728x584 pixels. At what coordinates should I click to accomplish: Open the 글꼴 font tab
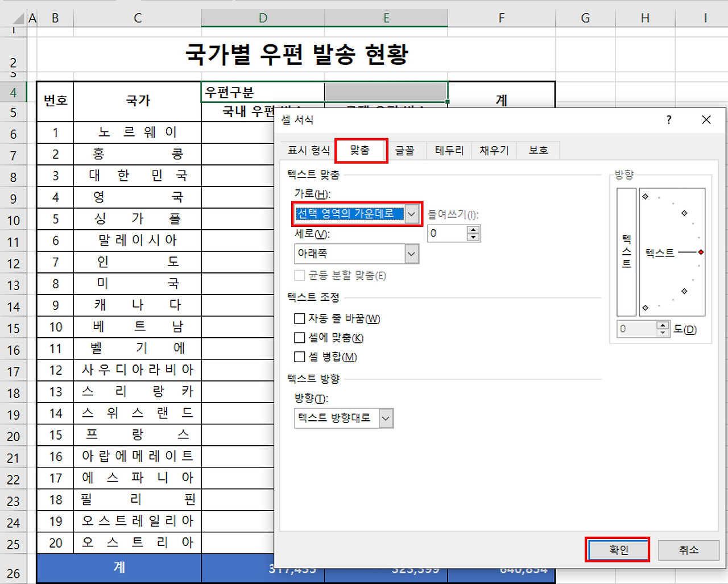(406, 150)
